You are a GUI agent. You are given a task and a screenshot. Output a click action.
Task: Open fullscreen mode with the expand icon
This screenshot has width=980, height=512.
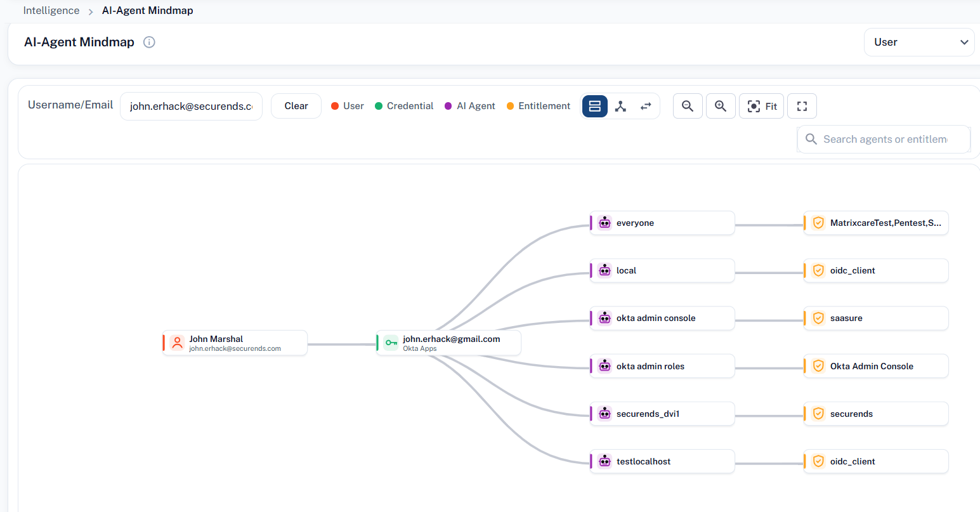point(802,107)
